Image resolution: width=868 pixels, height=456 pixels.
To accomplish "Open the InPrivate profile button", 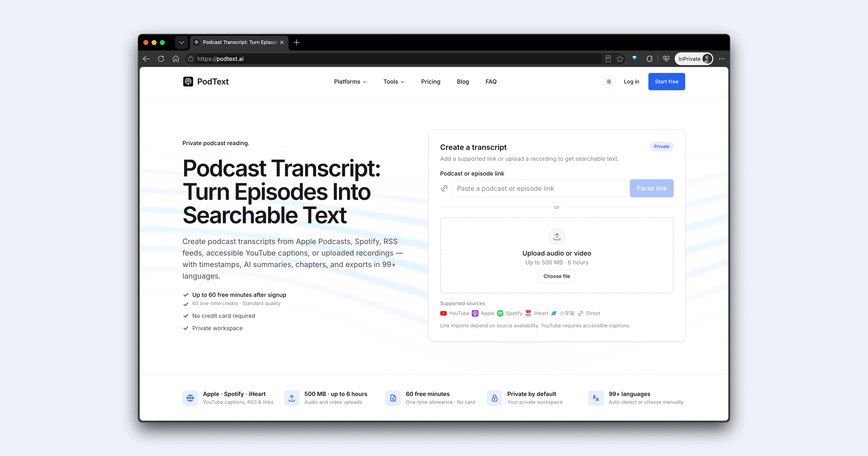I will tap(694, 59).
